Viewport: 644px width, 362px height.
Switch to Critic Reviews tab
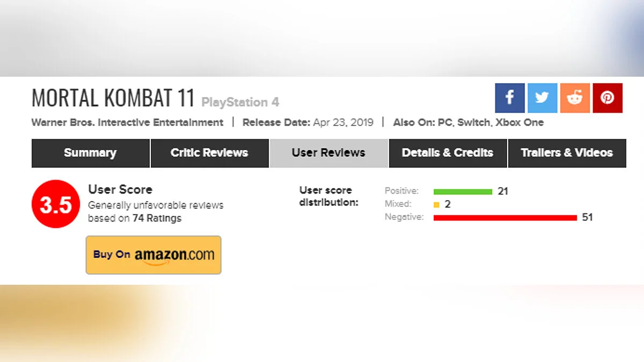(x=209, y=153)
